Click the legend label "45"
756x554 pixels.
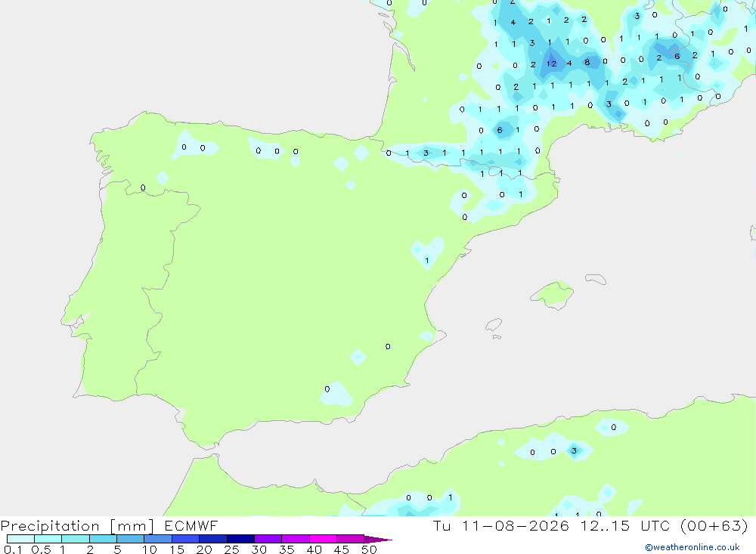click(x=342, y=549)
